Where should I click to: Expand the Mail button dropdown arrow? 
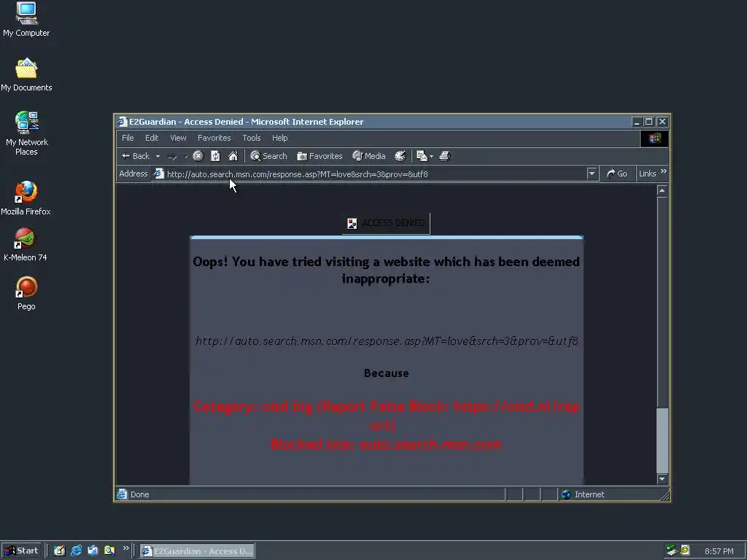coord(431,156)
